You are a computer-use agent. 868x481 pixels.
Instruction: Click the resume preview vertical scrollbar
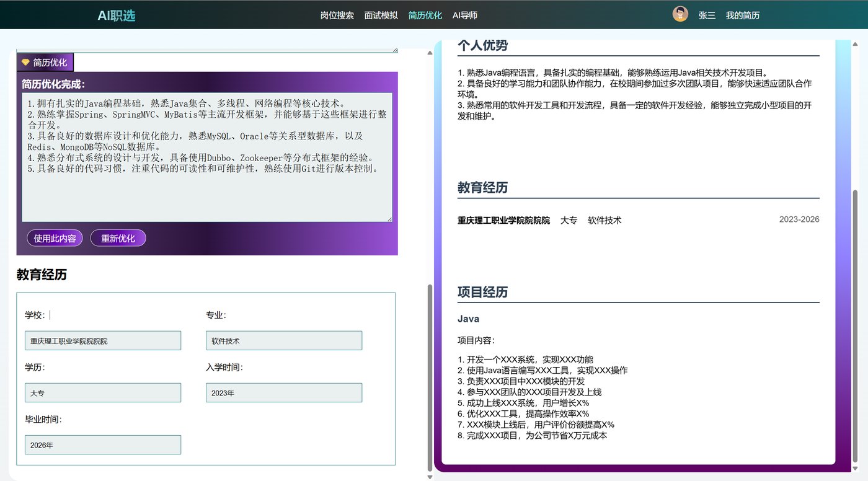coord(856,330)
